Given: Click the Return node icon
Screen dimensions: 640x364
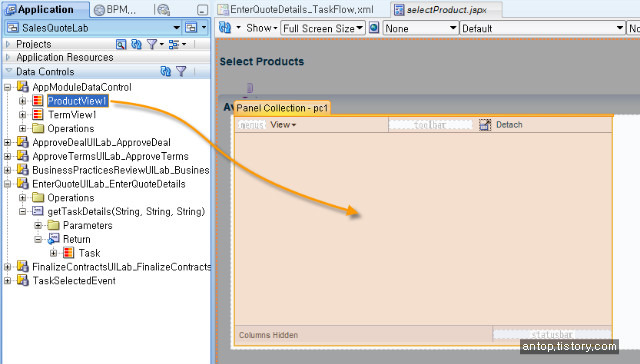Looking at the screenshot, I should (x=53, y=239).
